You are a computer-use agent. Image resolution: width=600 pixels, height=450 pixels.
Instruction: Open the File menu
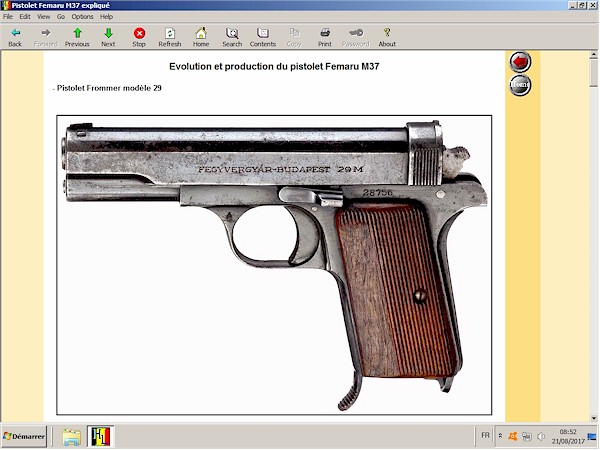[8, 16]
